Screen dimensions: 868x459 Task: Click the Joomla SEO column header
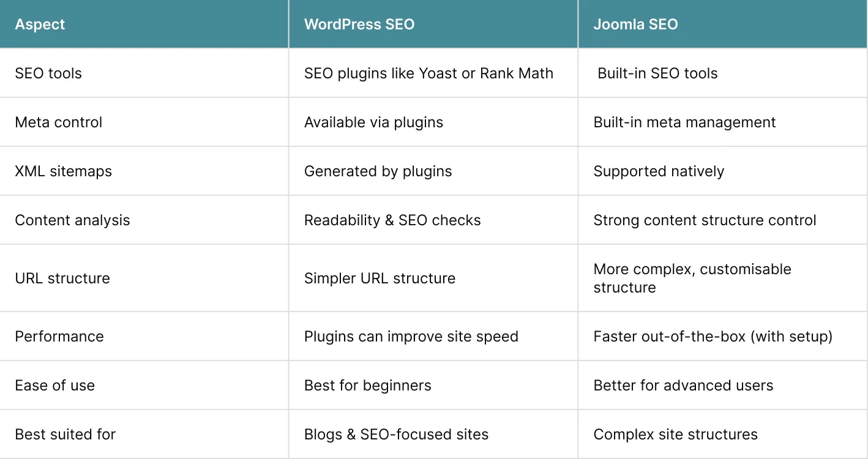(x=635, y=24)
